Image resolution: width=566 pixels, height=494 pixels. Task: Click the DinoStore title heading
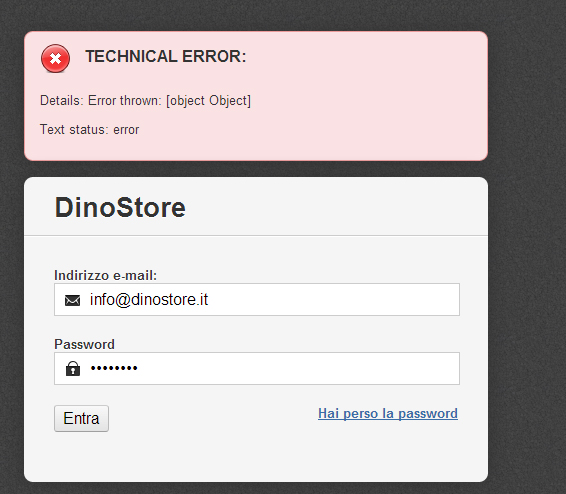click(x=120, y=207)
